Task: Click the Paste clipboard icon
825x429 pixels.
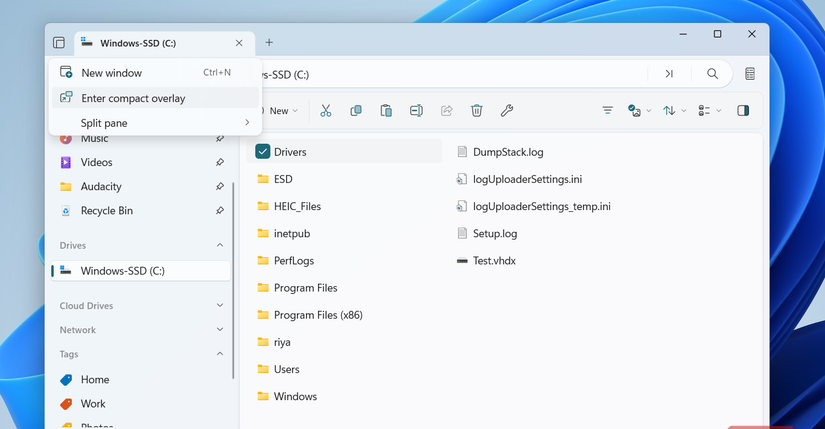Action: click(x=386, y=111)
